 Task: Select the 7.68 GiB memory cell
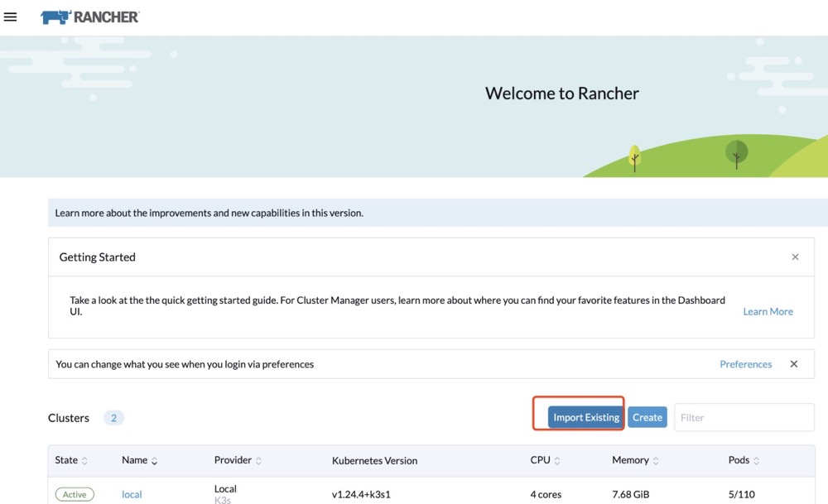(630, 495)
